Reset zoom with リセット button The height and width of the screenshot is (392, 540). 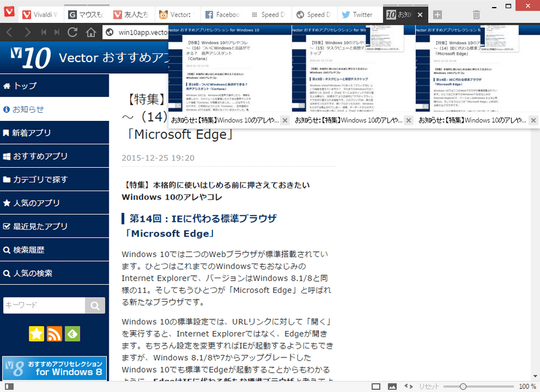pos(428,387)
